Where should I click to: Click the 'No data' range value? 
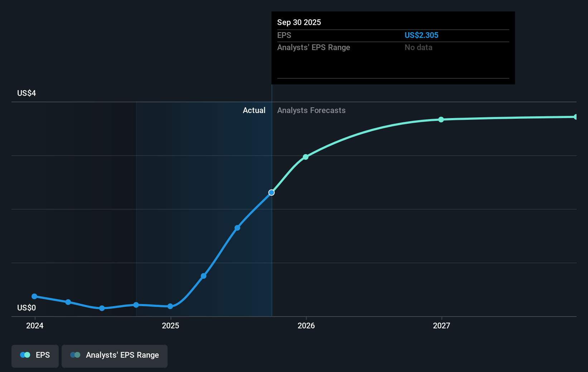(x=418, y=47)
